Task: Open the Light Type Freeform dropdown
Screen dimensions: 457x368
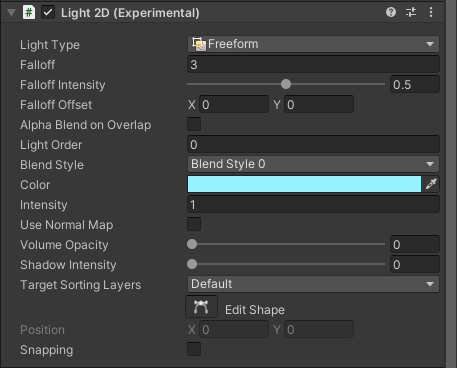Action: pos(313,44)
